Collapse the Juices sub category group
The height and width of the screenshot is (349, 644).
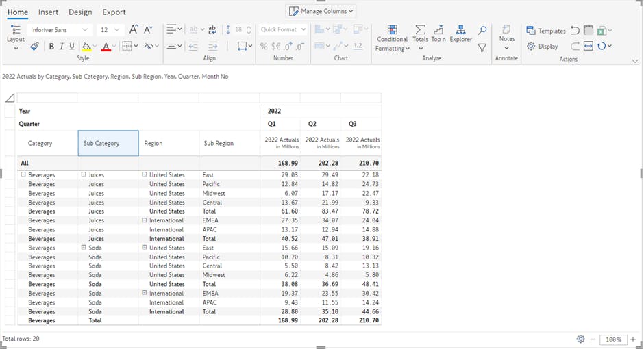pyautogui.click(x=84, y=174)
